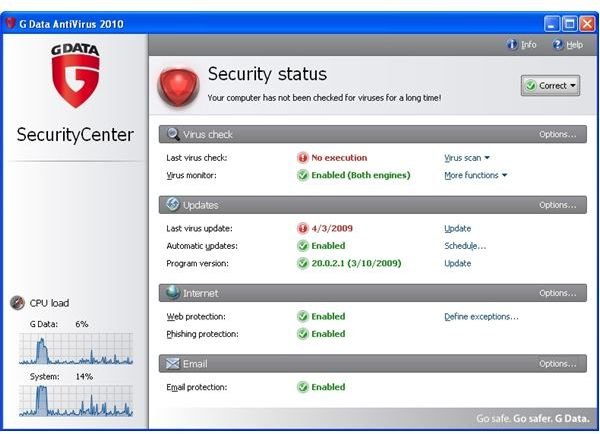Click the Email envelope icon
Image resolution: width=600 pixels, height=434 pixels.
[173, 364]
